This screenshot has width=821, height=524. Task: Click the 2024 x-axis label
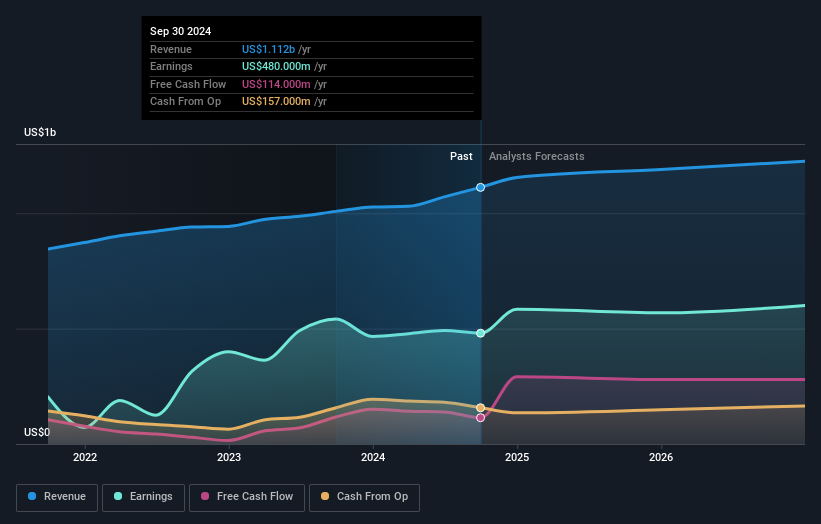pos(373,457)
